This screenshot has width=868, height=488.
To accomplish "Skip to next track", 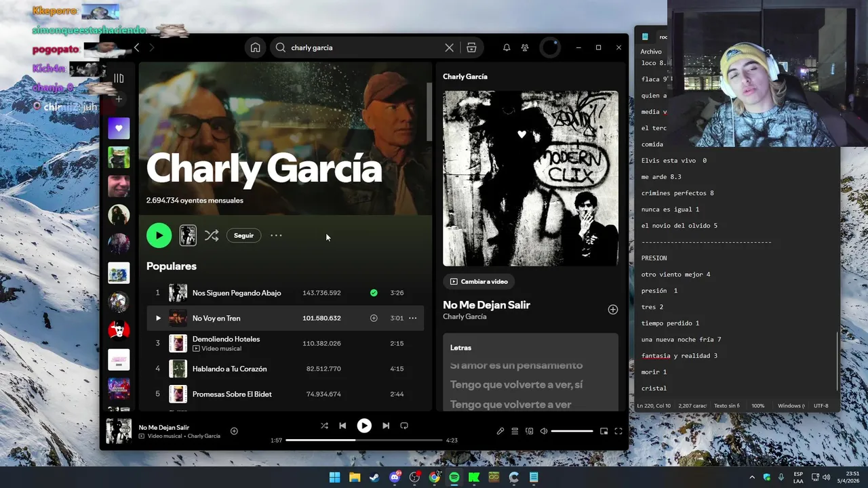I will (x=386, y=426).
